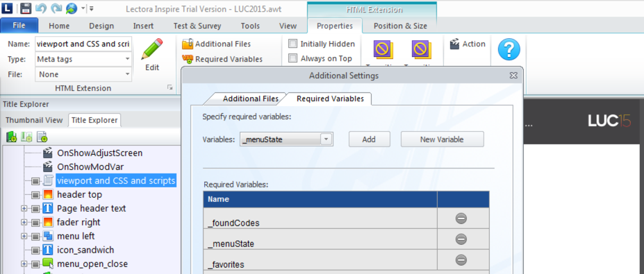Image resolution: width=644 pixels, height=274 pixels.
Task: Click the Name column header
Action: [320, 199]
